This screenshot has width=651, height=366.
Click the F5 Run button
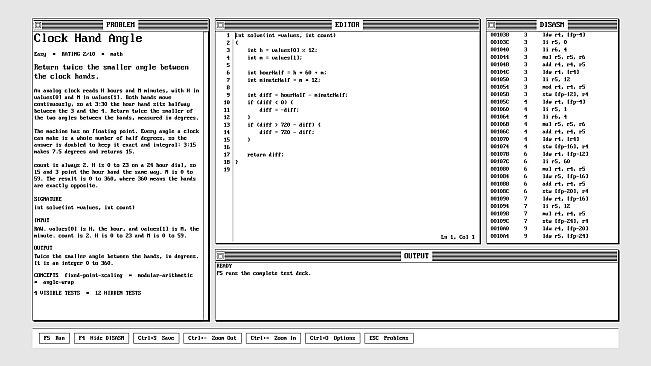click(x=54, y=338)
